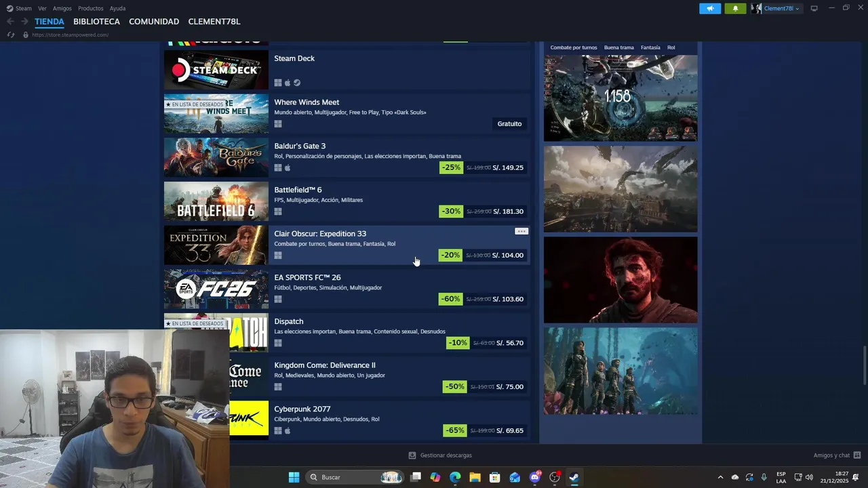Open the Dispatch game title
The image size is (868, 488).
click(x=289, y=321)
